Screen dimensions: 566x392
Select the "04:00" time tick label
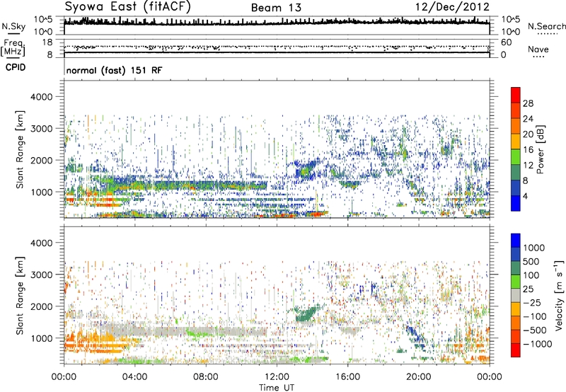(134, 377)
